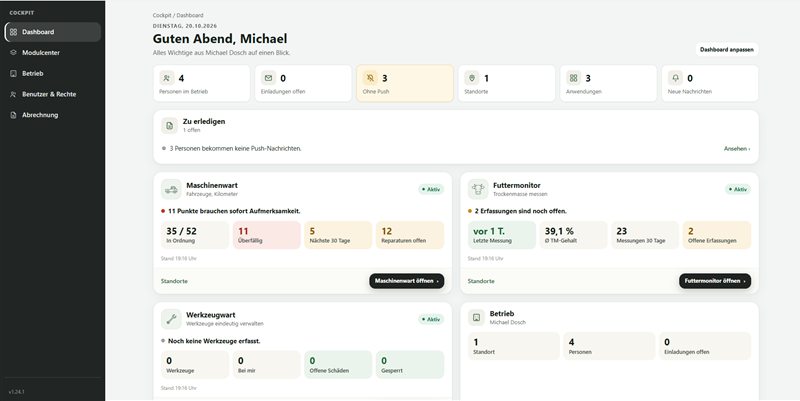Open the Ohne Push stat card
Screen dimensions: 800x401
coord(405,83)
